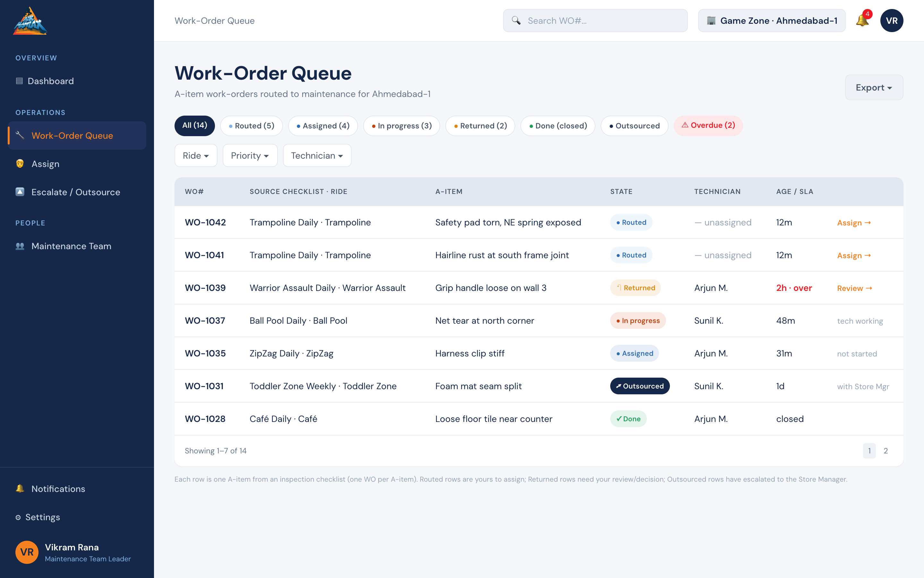Go to page 2 of results
This screenshot has height=578, width=924.
click(886, 451)
